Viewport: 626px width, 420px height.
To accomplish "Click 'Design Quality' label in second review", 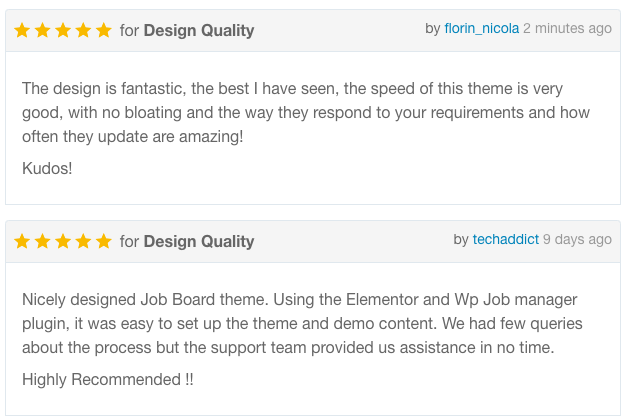I will [x=199, y=242].
